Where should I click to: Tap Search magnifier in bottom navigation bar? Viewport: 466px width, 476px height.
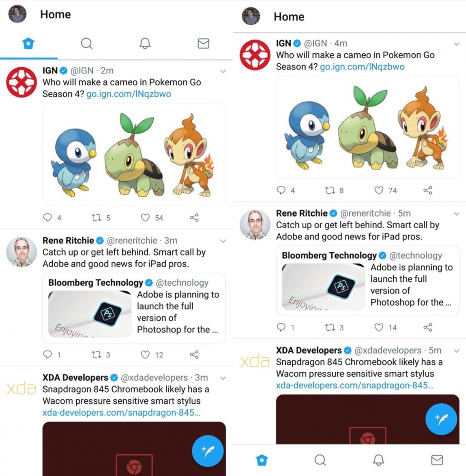[x=320, y=460]
